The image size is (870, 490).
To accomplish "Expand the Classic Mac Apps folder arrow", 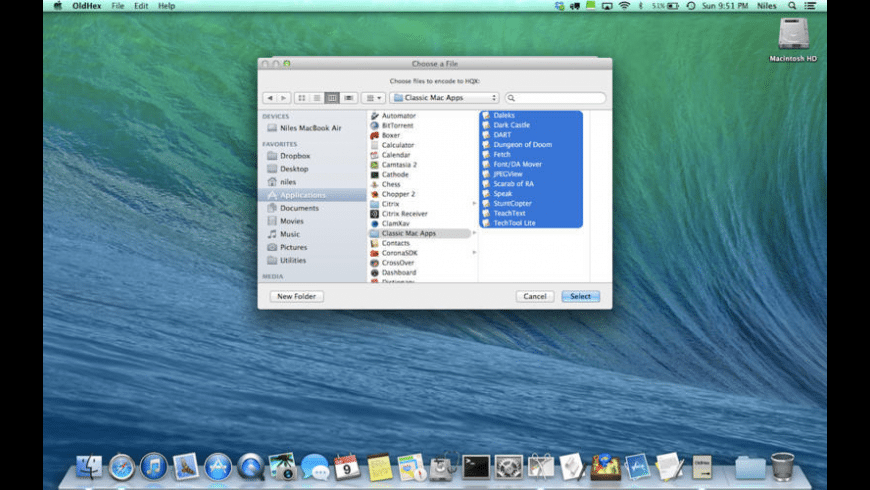I will click(x=474, y=233).
